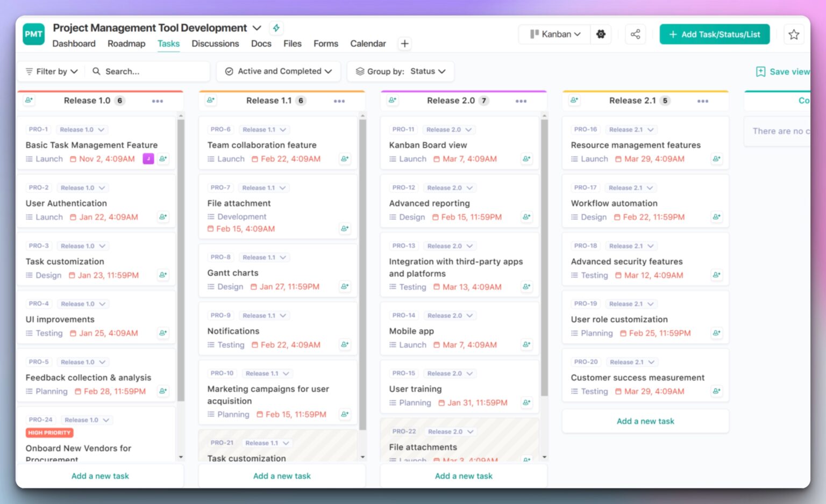The height and width of the screenshot is (504, 826).
Task: Switch to the Discussions tab
Action: pyautogui.click(x=215, y=44)
